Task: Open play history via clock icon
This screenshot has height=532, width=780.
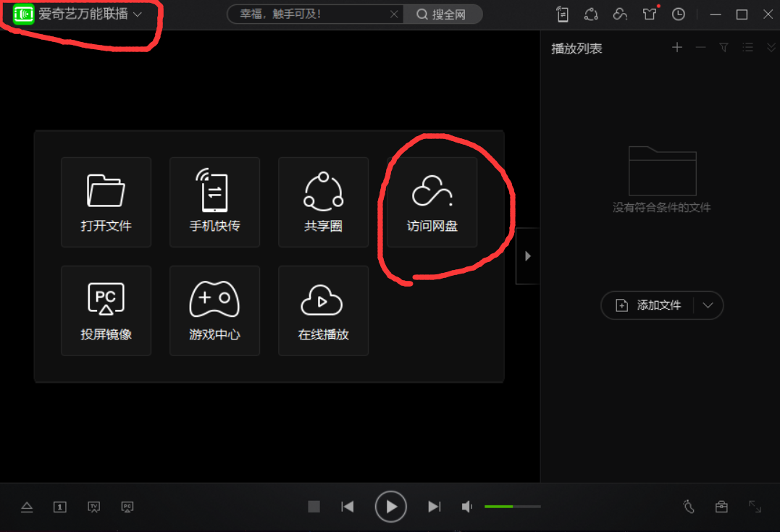Action: (678, 14)
